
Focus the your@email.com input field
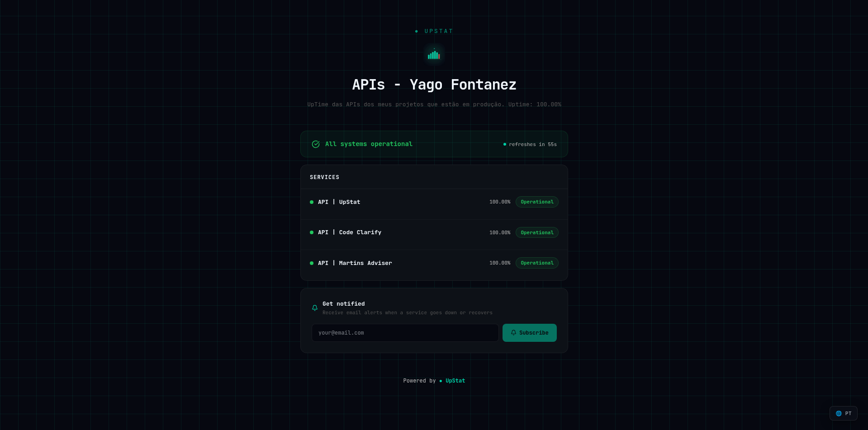click(x=405, y=333)
